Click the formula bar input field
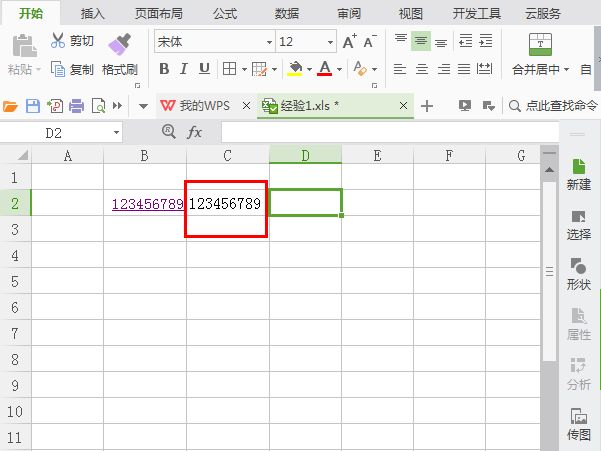 (x=390, y=133)
